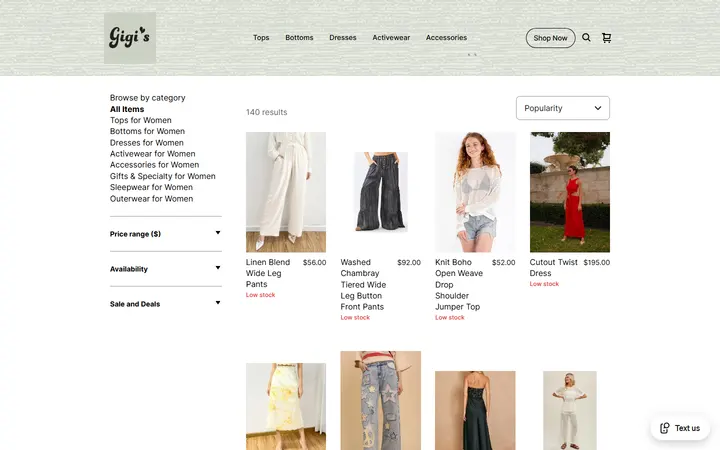
Task: Click Cutout Twist Dress title
Action: (553, 268)
